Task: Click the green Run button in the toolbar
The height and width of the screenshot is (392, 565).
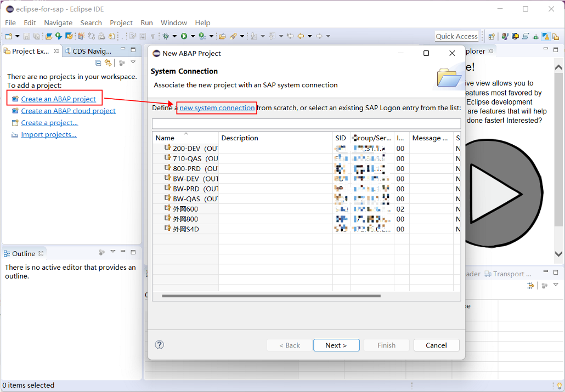Action: point(184,36)
